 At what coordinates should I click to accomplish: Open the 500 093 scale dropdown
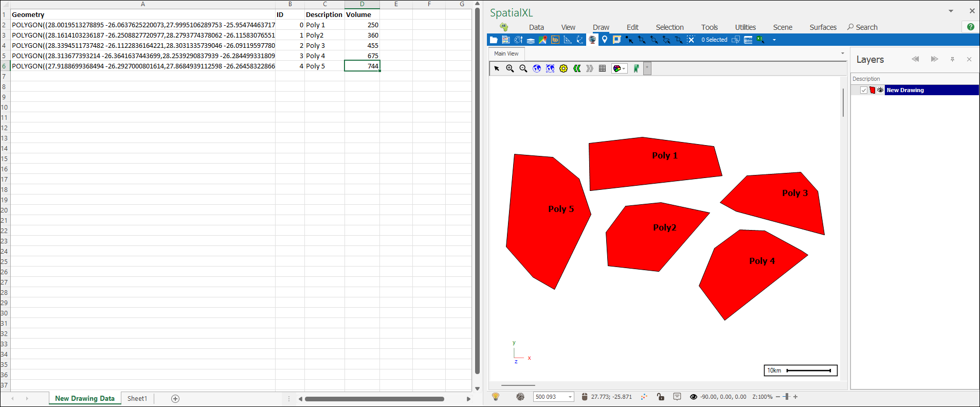570,397
